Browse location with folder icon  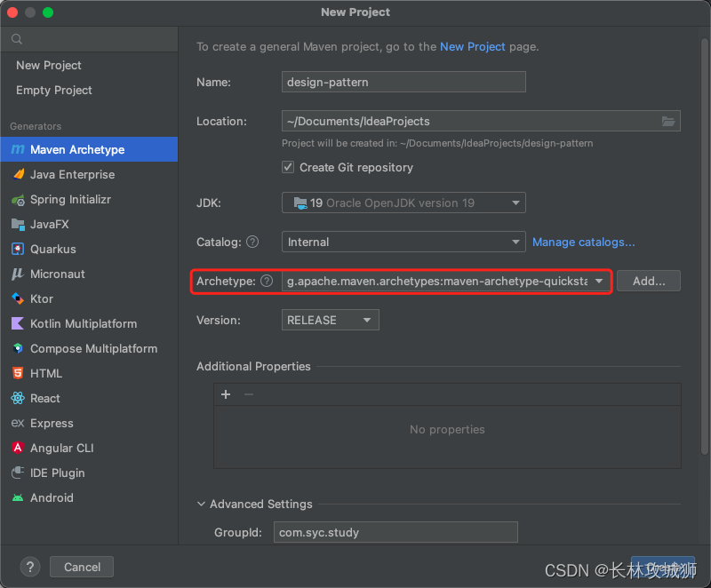[x=668, y=121]
